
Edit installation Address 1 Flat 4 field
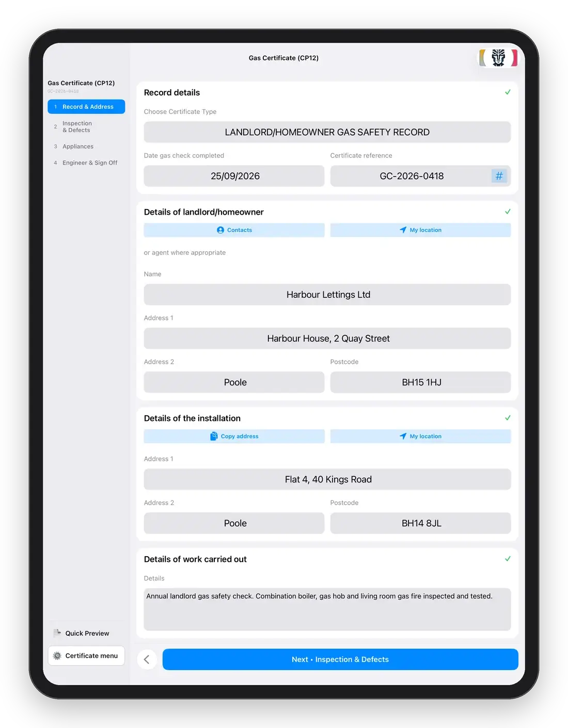pyautogui.click(x=327, y=479)
